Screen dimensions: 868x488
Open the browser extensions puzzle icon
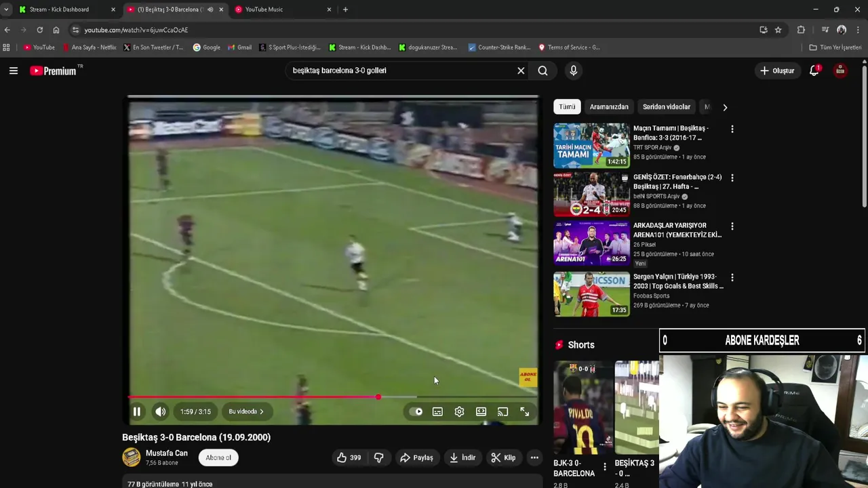pos(801,30)
